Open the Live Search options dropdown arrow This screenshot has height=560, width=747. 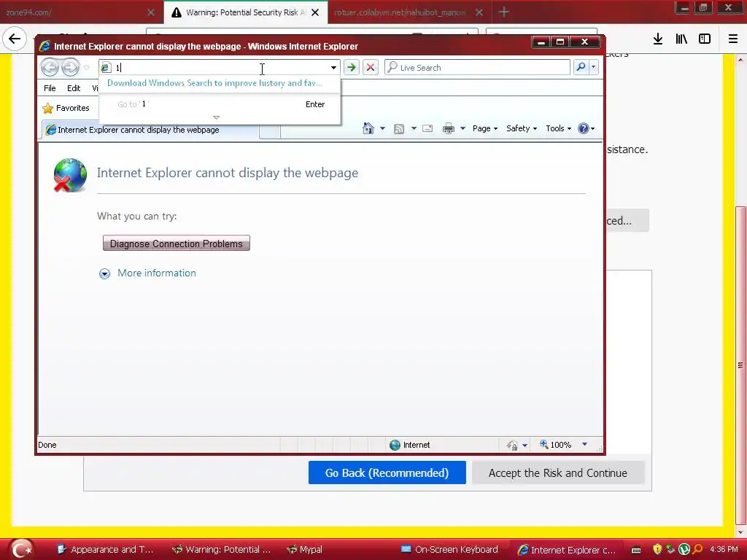pyautogui.click(x=594, y=67)
